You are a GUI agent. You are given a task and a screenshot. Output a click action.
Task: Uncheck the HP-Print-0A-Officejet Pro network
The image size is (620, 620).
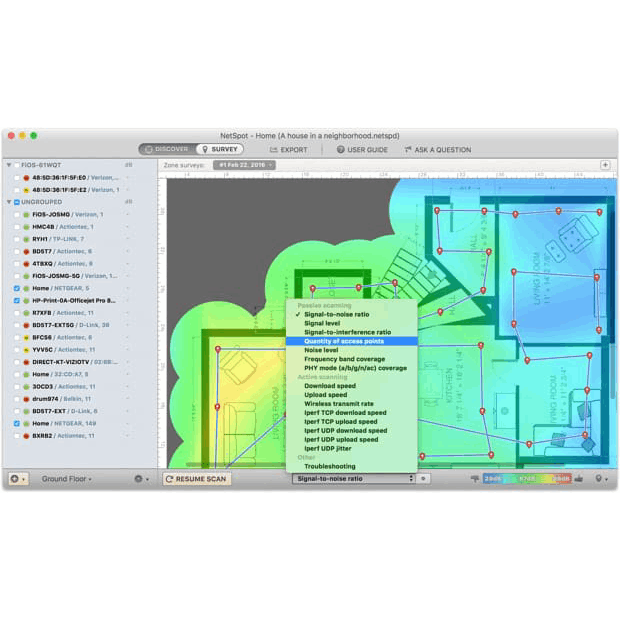pos(17,301)
